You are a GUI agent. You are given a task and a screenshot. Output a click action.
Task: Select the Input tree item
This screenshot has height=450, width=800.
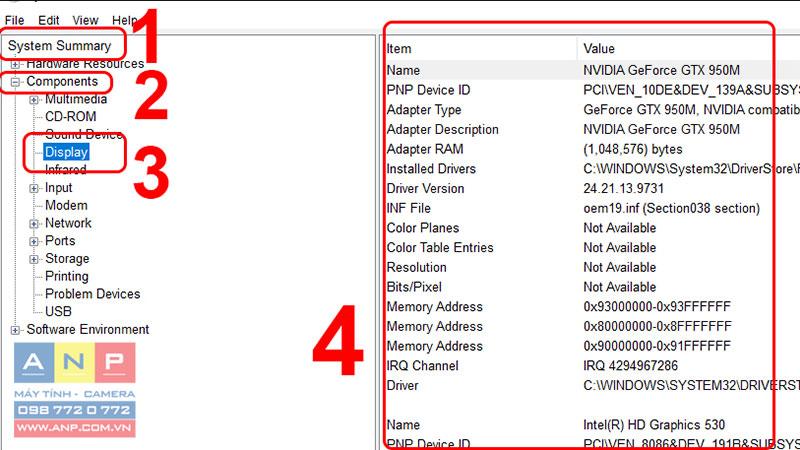(59, 188)
